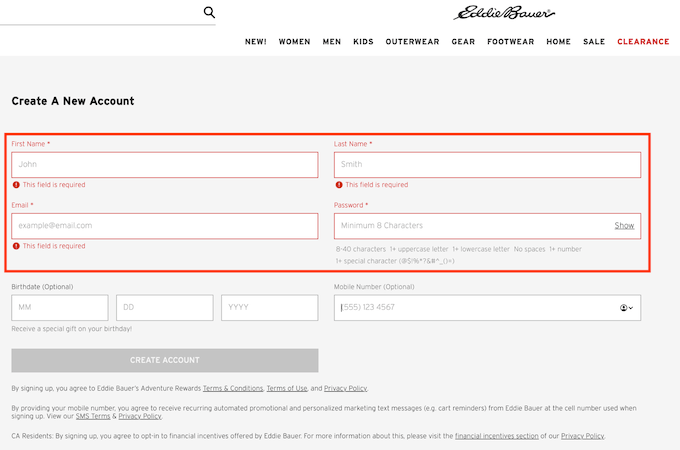
Task: Show the password text
Action: [x=624, y=226]
